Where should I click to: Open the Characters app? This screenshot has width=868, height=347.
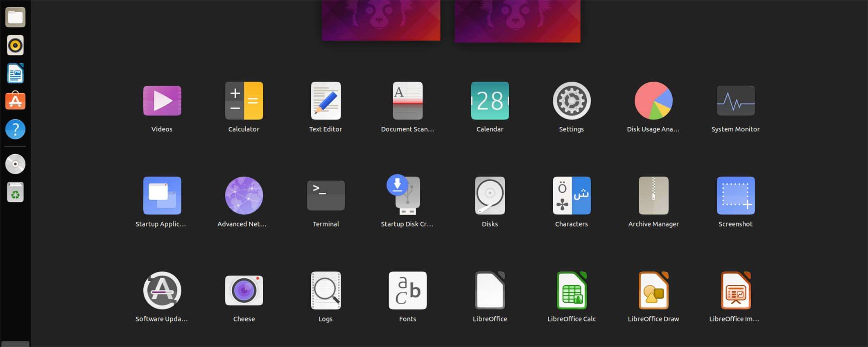tap(572, 196)
